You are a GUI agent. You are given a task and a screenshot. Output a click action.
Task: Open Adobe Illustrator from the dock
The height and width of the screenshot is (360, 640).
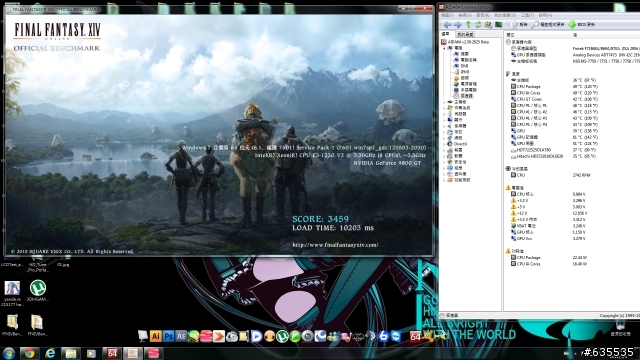[x=156, y=336]
